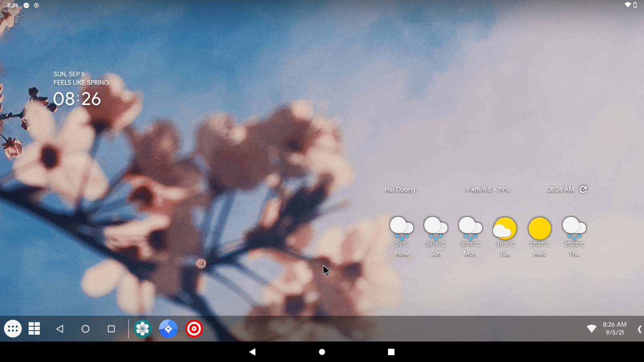
Task: Open the grid tiles icon in taskbar
Action: 34,329
